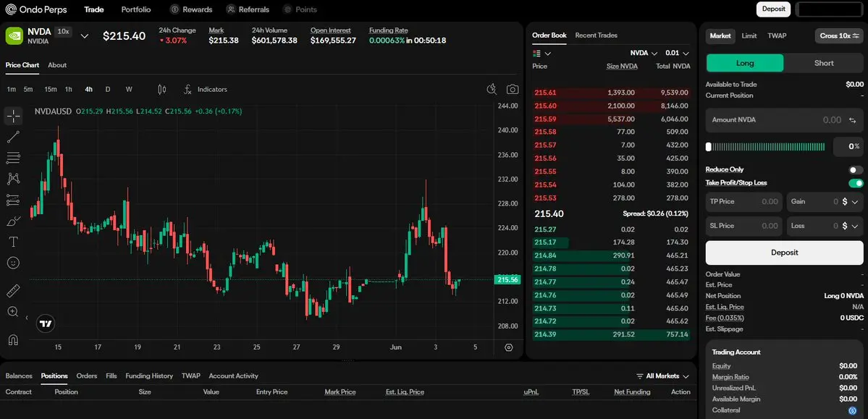Open the 0.01 price grouping dropdown
Viewport: 868px width, 419px height.
point(677,53)
